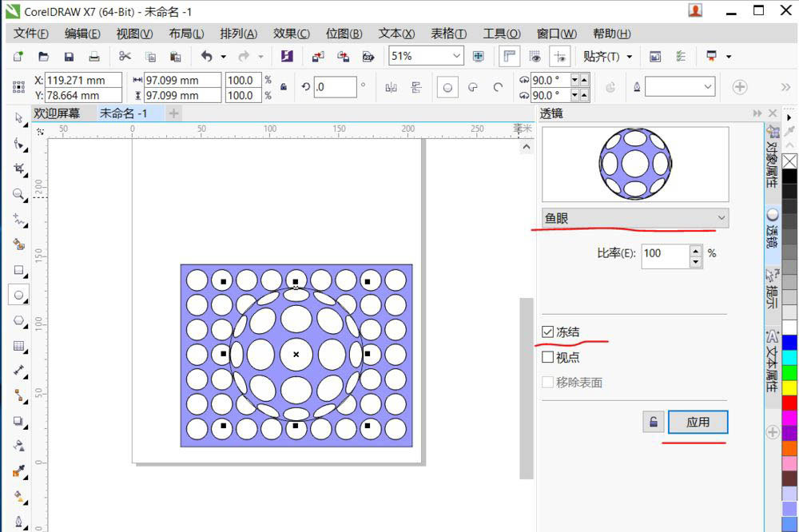Viewport: 799px width, 532px height.
Task: Open the 帮助 menu
Action: coord(611,34)
